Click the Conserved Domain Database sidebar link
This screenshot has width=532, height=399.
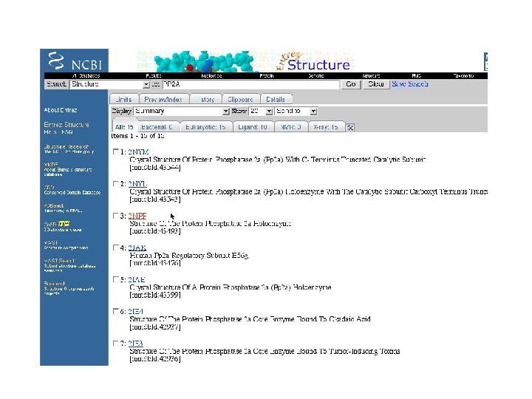point(72,192)
